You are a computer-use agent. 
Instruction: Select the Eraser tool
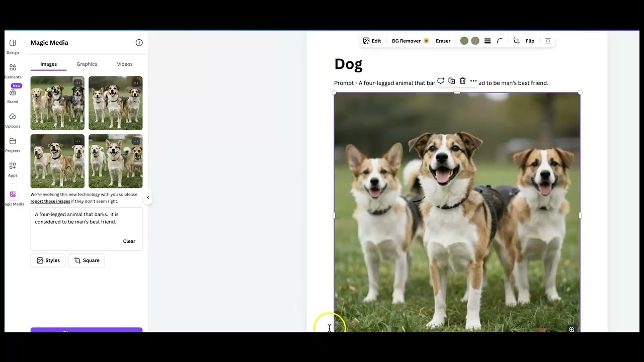tap(443, 41)
